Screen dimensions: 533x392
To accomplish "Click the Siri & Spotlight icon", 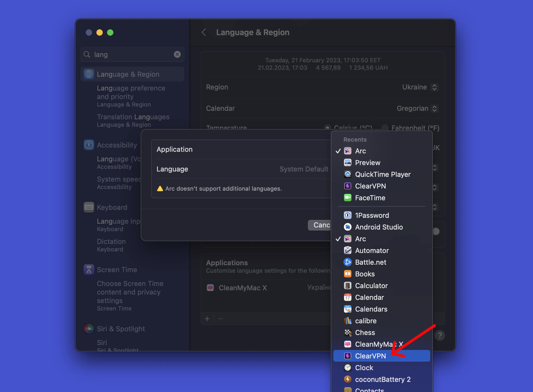I will pyautogui.click(x=89, y=329).
